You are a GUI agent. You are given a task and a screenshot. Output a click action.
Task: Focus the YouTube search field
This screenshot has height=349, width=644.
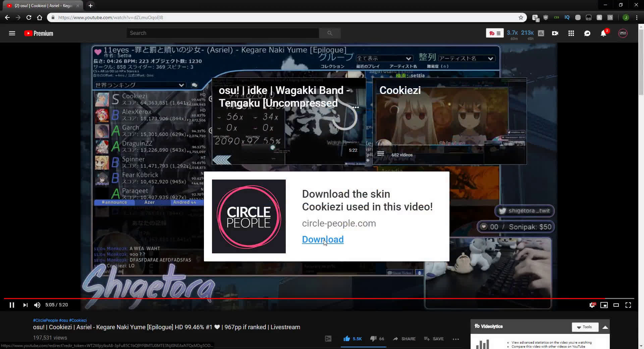click(223, 33)
